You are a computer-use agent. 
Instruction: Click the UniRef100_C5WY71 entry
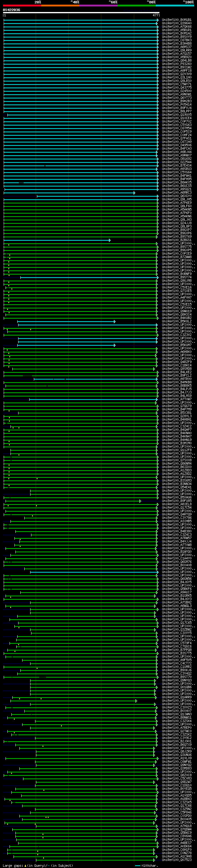pyautogui.click(x=177, y=84)
